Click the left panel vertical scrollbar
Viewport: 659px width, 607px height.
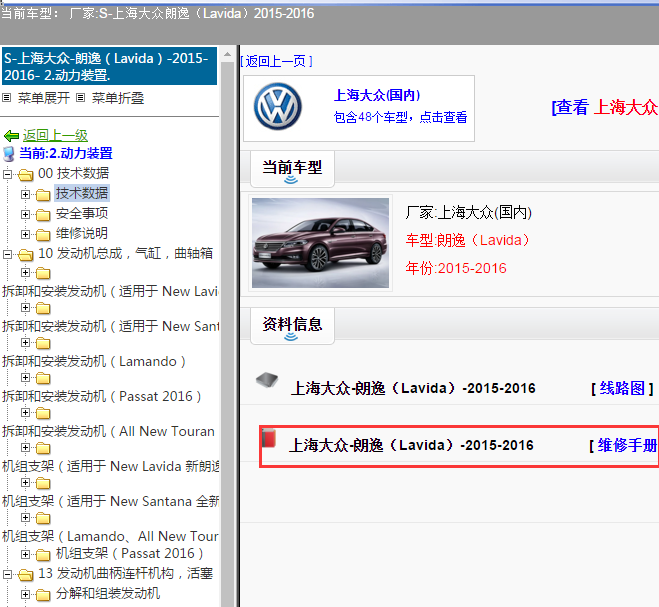point(227,334)
